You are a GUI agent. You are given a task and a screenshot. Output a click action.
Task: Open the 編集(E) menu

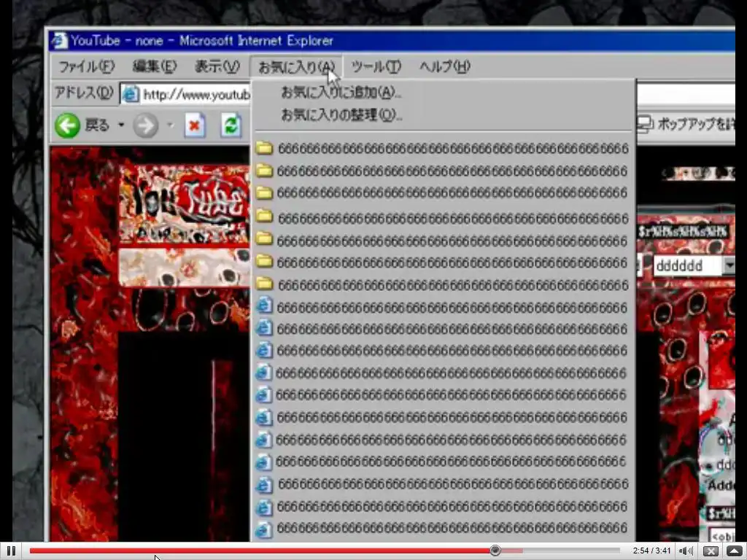(155, 66)
